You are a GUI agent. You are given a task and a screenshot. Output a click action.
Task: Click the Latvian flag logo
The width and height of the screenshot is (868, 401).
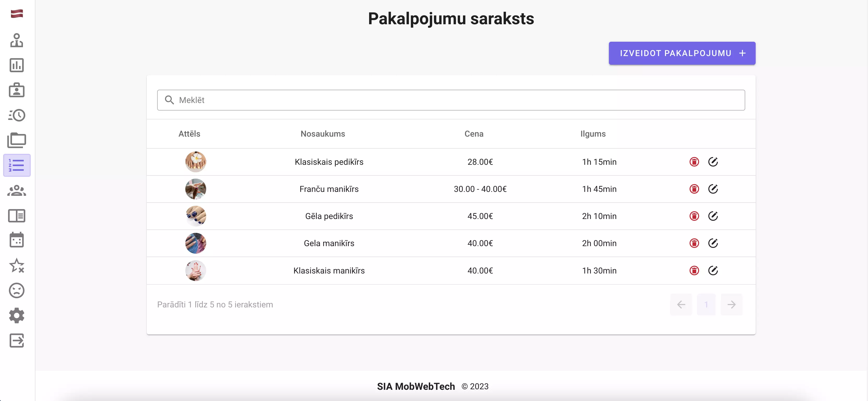pyautogui.click(x=17, y=14)
